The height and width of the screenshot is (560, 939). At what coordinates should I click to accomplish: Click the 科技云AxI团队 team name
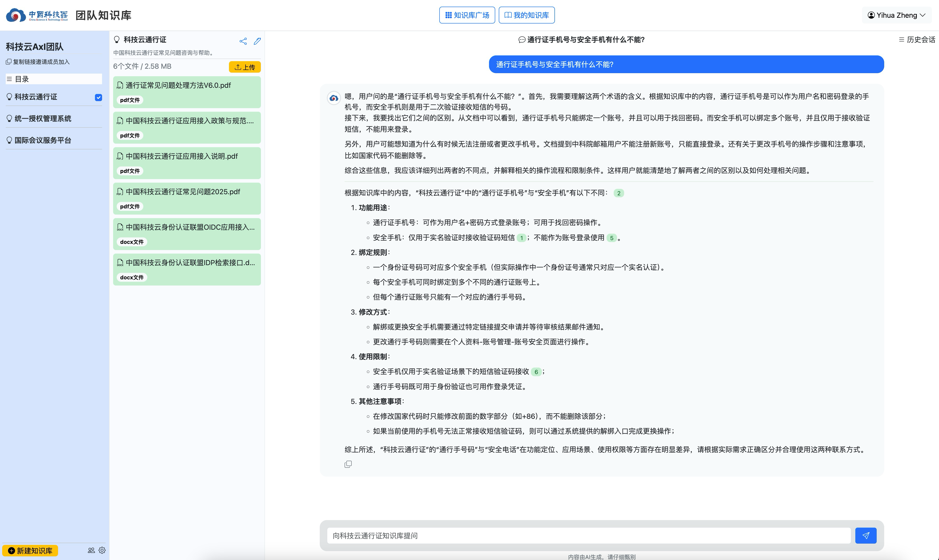pyautogui.click(x=34, y=47)
